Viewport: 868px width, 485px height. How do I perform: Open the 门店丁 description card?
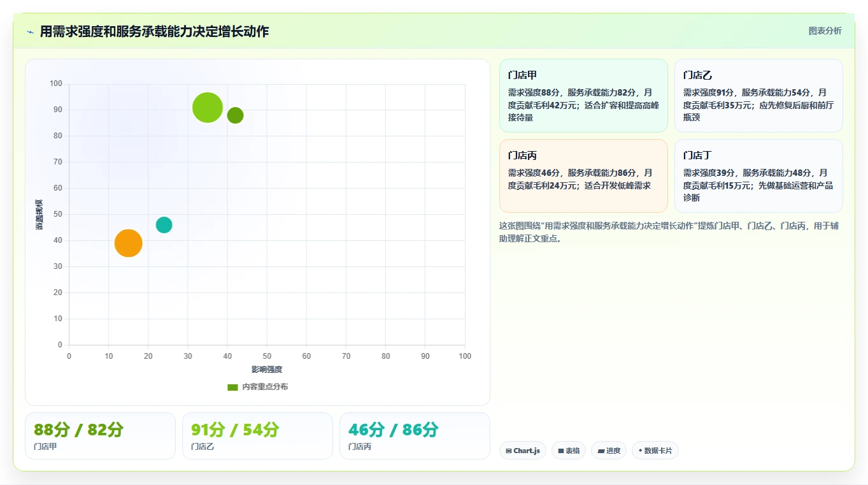coord(758,176)
